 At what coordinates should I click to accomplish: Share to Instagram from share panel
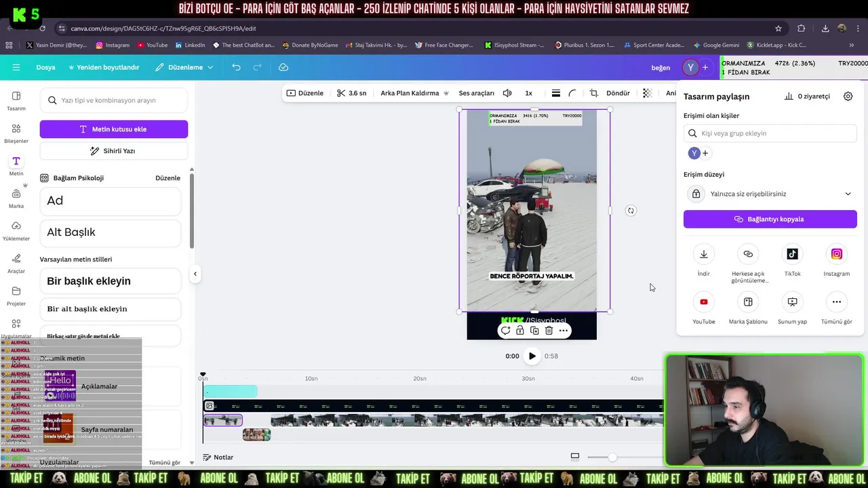tap(836, 261)
